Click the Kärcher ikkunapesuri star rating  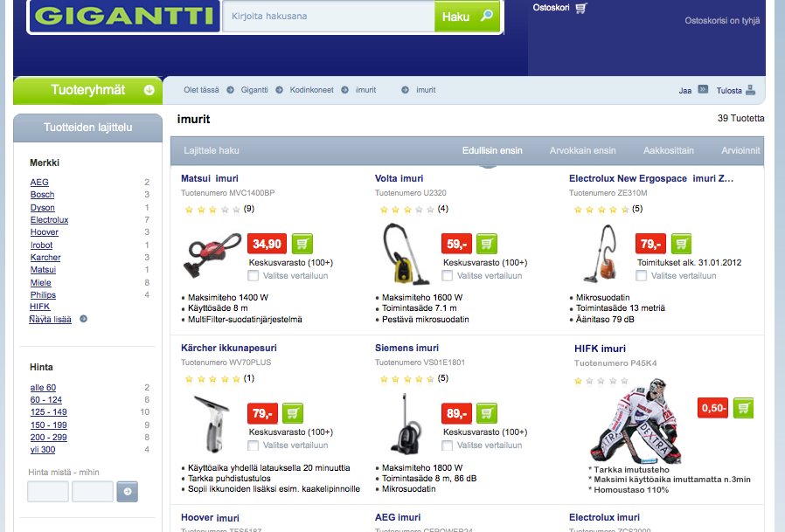pyautogui.click(x=212, y=379)
